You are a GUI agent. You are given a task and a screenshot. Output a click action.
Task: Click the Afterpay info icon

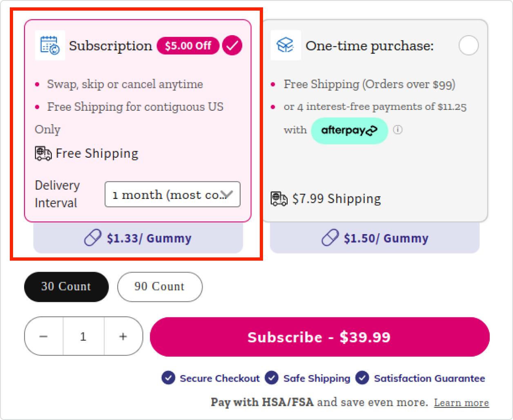397,130
